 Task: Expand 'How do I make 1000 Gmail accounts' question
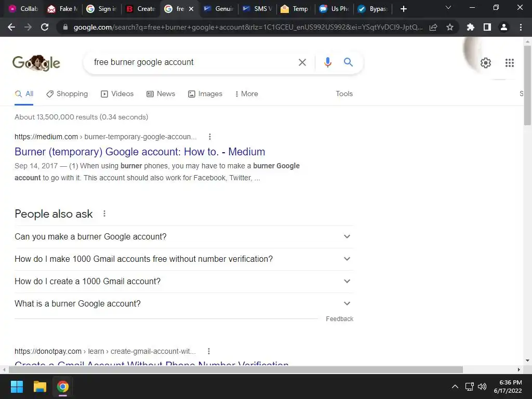184,259
